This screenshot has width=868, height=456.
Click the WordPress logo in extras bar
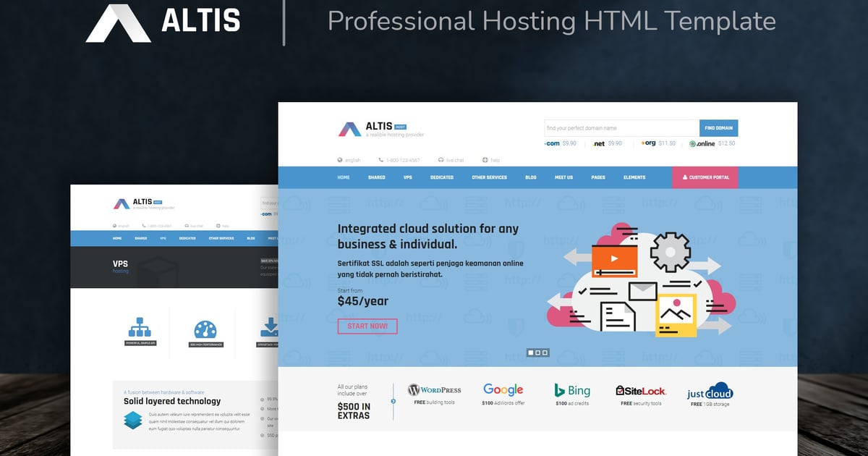click(434, 389)
